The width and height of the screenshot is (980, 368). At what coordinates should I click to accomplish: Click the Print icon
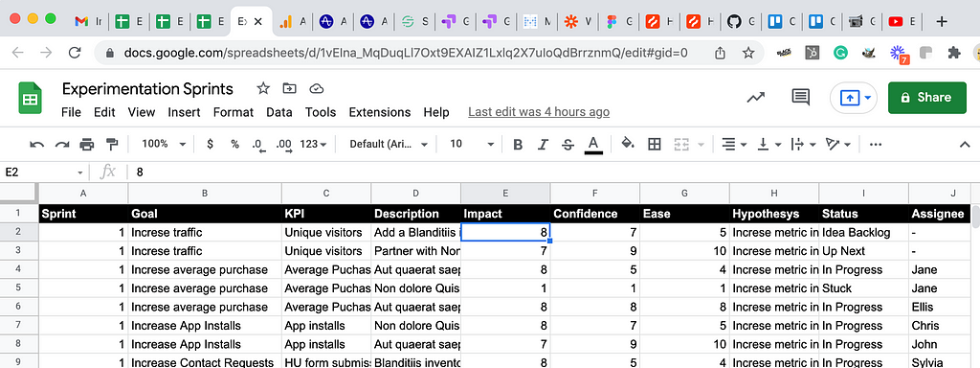click(87, 145)
